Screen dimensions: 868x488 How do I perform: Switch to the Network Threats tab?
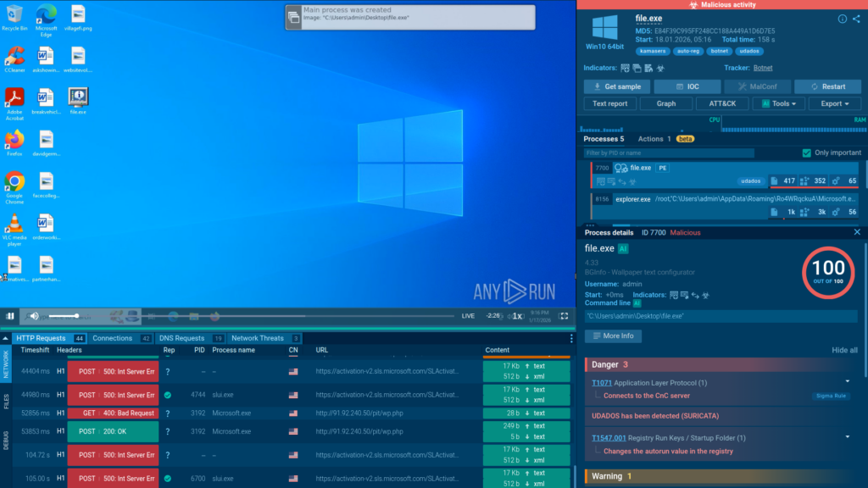pyautogui.click(x=259, y=338)
